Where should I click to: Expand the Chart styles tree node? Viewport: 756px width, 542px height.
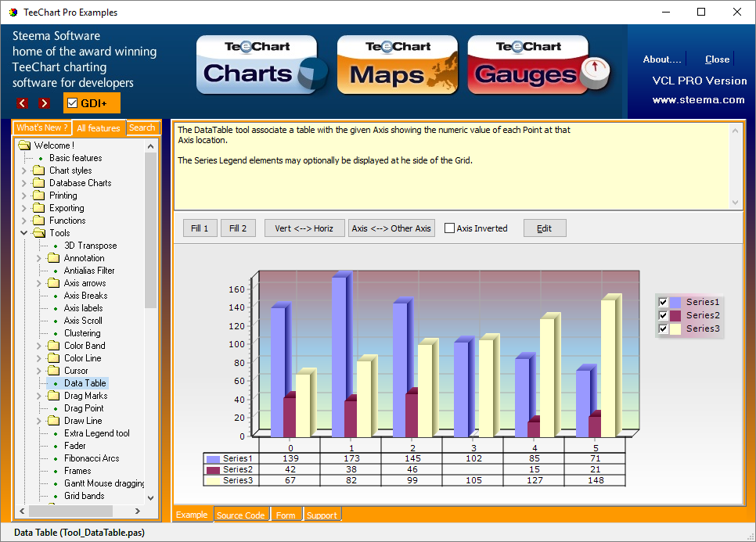coord(24,170)
